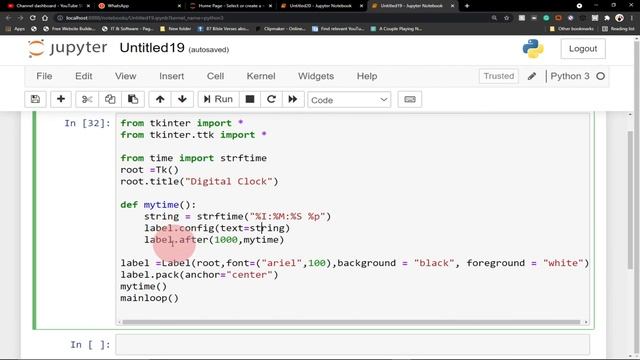Click the empty code cell input

(353, 344)
